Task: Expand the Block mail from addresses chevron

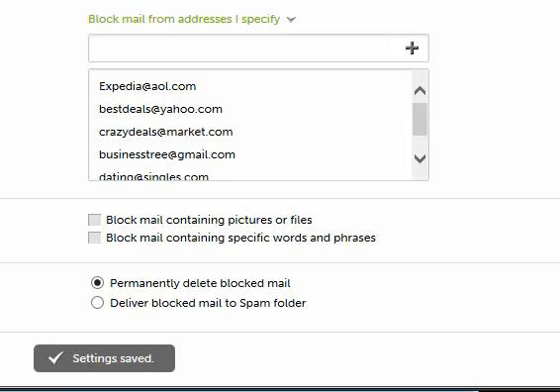Action: point(291,20)
